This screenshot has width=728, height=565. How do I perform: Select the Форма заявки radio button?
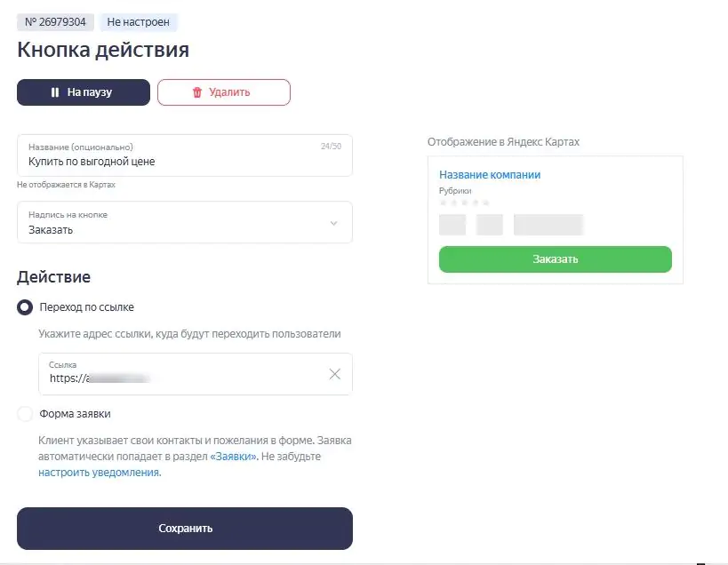coord(25,414)
